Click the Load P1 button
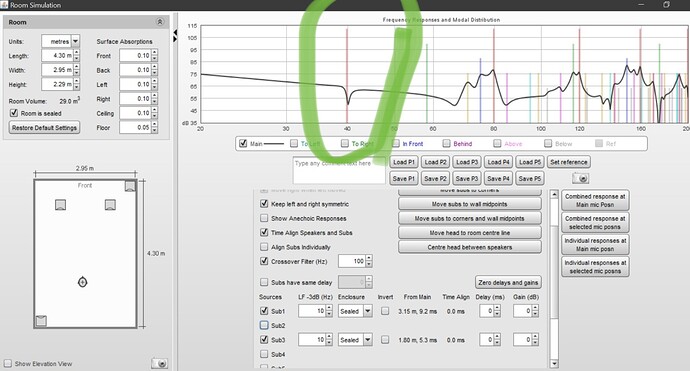Image resolution: width=690 pixels, height=371 pixels. click(x=404, y=162)
